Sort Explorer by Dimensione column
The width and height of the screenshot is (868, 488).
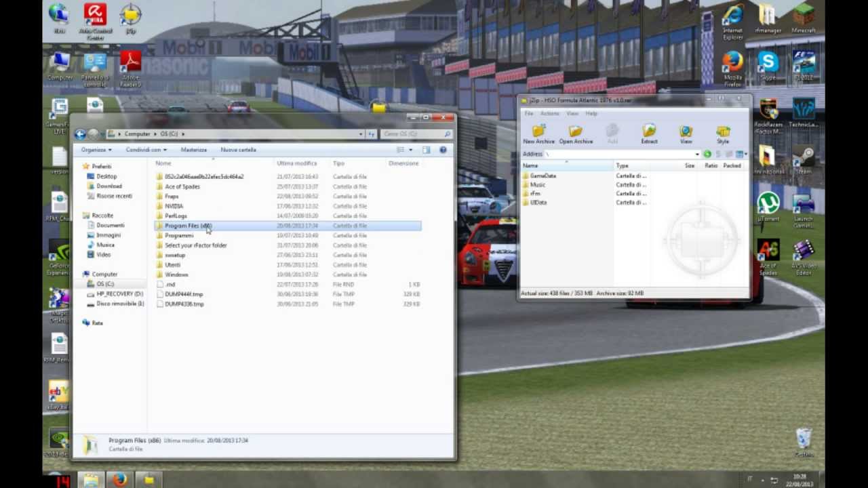[x=403, y=163]
